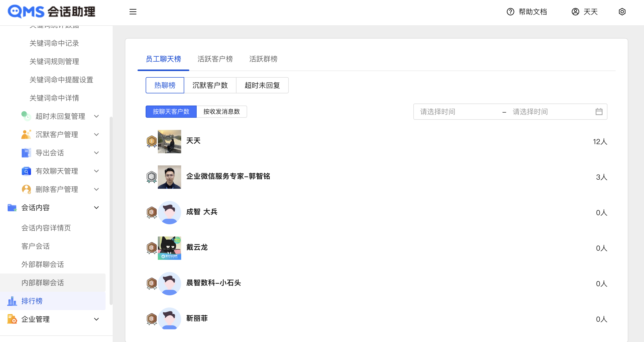Expand the 企业管理 chevron
Screen dimensions: 644x342
tap(96, 319)
